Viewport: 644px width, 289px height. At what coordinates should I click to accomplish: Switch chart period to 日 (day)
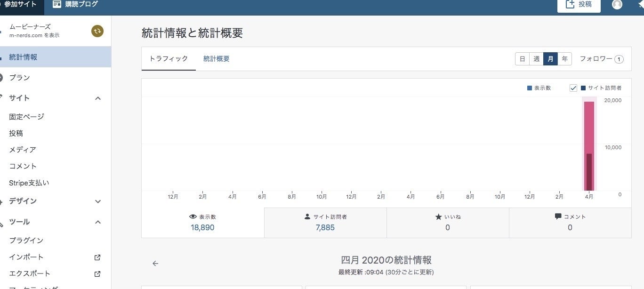(522, 59)
